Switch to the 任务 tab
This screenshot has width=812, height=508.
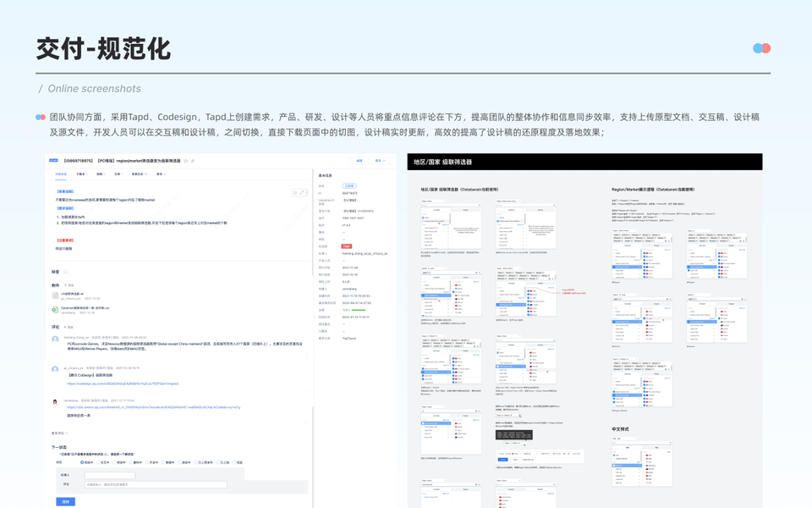118,174
